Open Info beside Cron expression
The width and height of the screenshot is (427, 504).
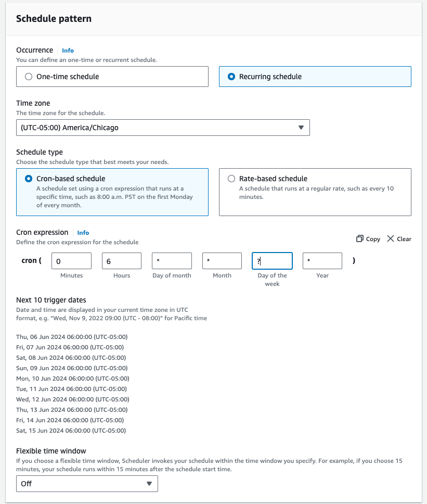click(x=83, y=232)
